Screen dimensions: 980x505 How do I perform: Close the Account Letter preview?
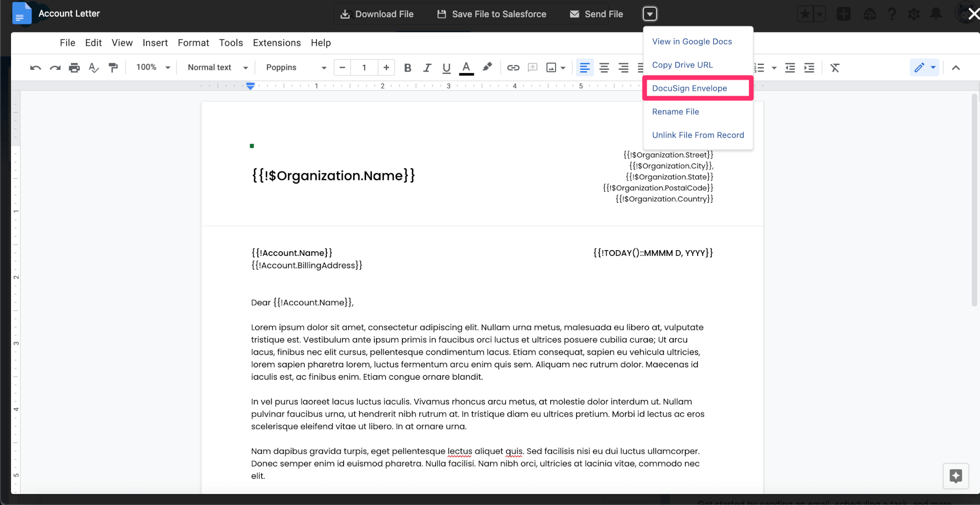[x=973, y=14]
